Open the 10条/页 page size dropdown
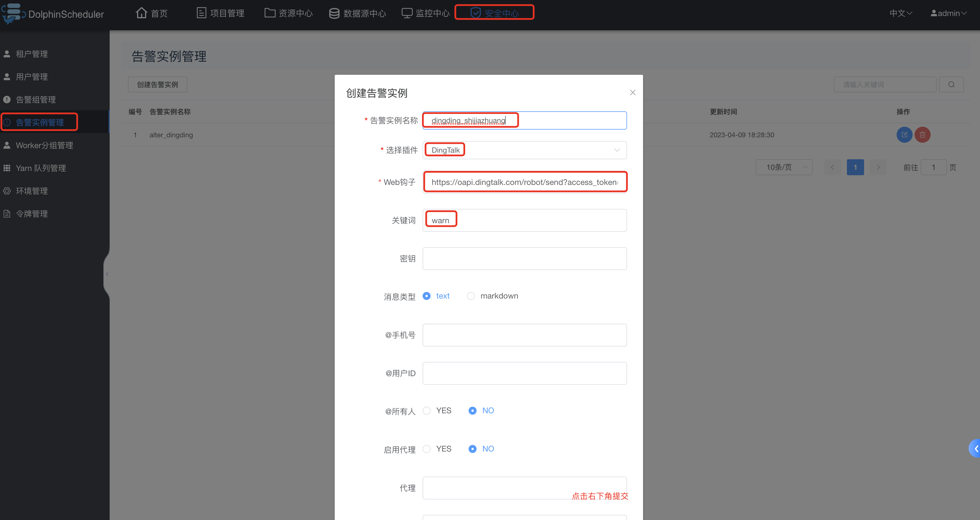The image size is (980, 520). pyautogui.click(x=784, y=167)
